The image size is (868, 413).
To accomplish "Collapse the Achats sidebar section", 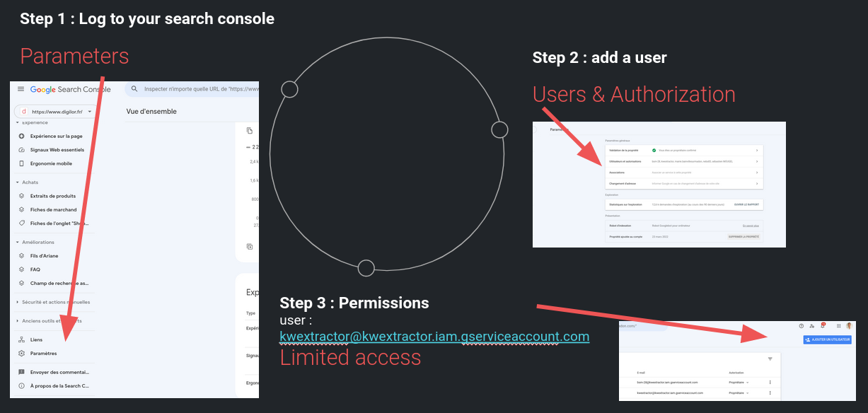I will point(17,182).
